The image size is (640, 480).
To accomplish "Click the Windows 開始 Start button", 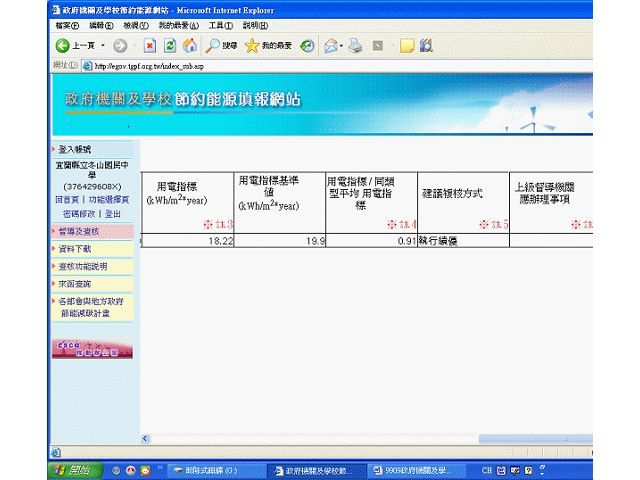I will coord(71,470).
